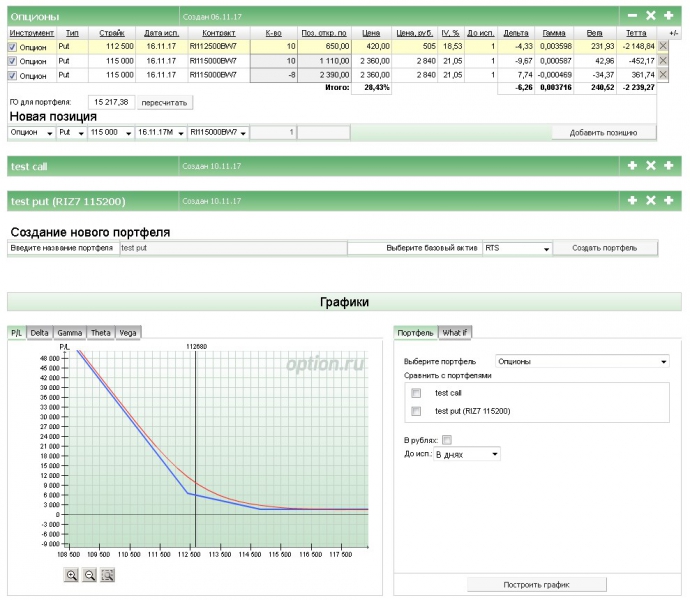Click the zoom in magnifier below the chart
Viewport: 690px width, 600px height.
pyautogui.click(x=72, y=574)
